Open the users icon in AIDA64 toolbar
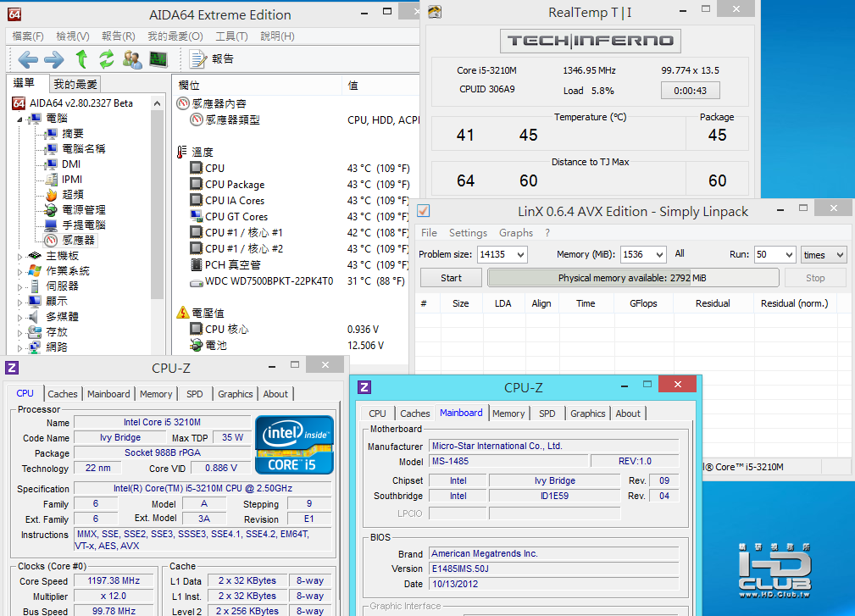 tap(132, 59)
